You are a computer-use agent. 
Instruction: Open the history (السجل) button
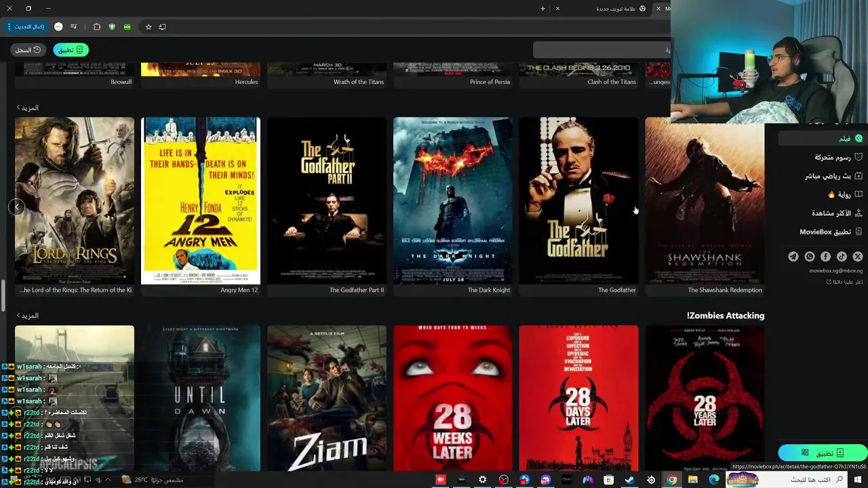(28, 49)
